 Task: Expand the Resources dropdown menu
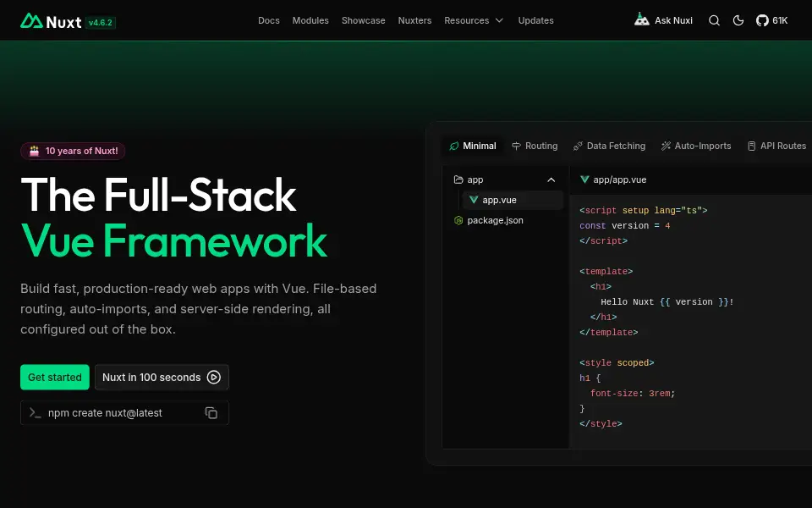[x=474, y=20]
